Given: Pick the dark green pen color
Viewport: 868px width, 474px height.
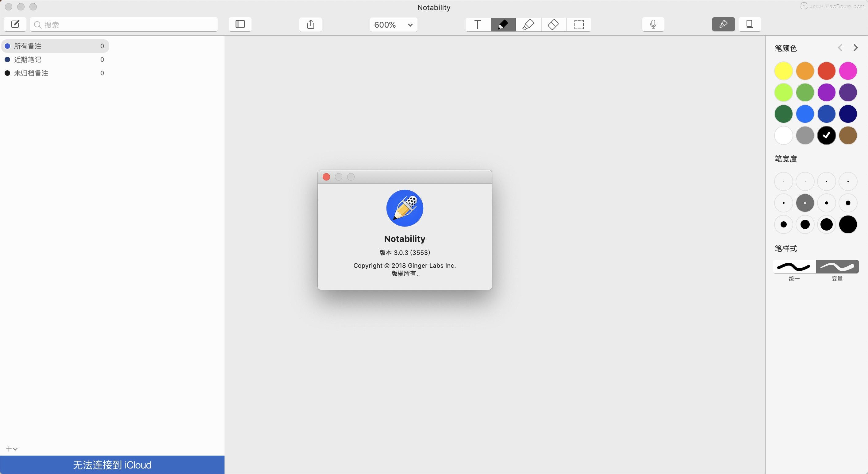Looking at the screenshot, I should coord(783,114).
